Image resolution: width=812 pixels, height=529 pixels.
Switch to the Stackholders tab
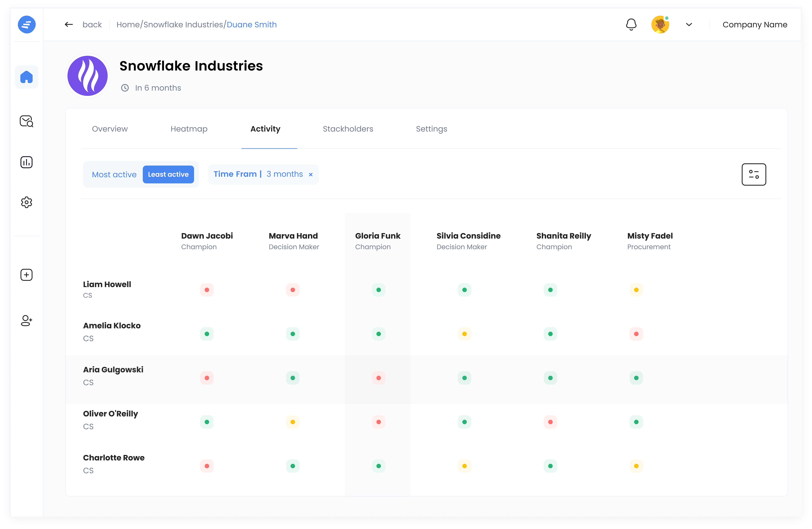click(x=348, y=129)
